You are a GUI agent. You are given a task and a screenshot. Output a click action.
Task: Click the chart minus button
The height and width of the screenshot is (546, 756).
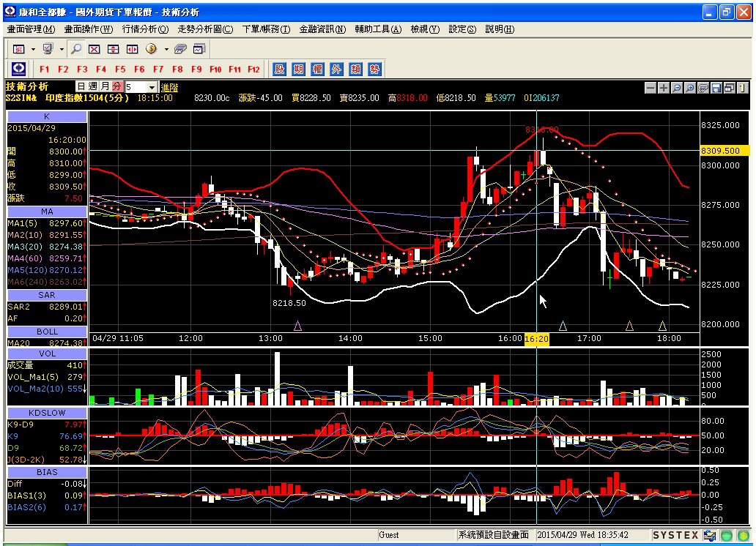pos(651,88)
